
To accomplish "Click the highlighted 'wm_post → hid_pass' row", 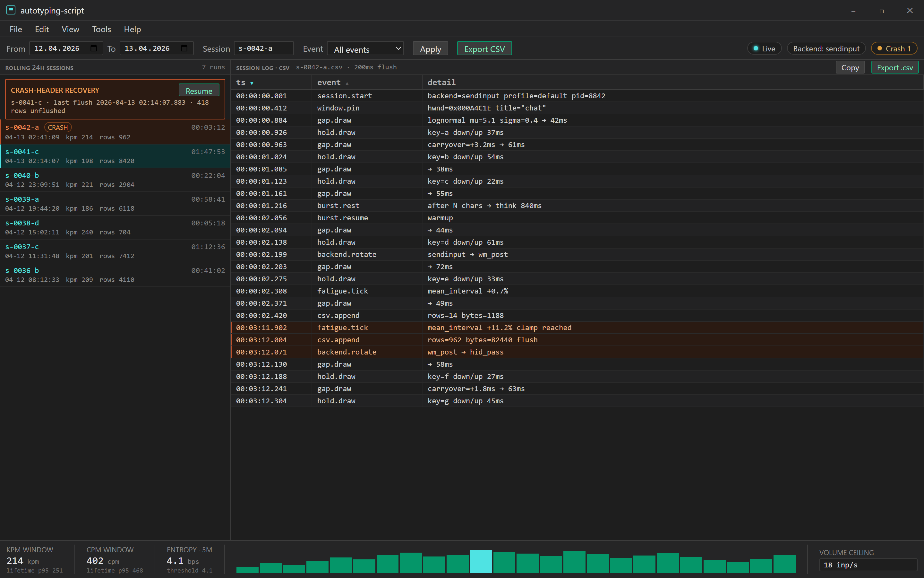I will (x=577, y=352).
